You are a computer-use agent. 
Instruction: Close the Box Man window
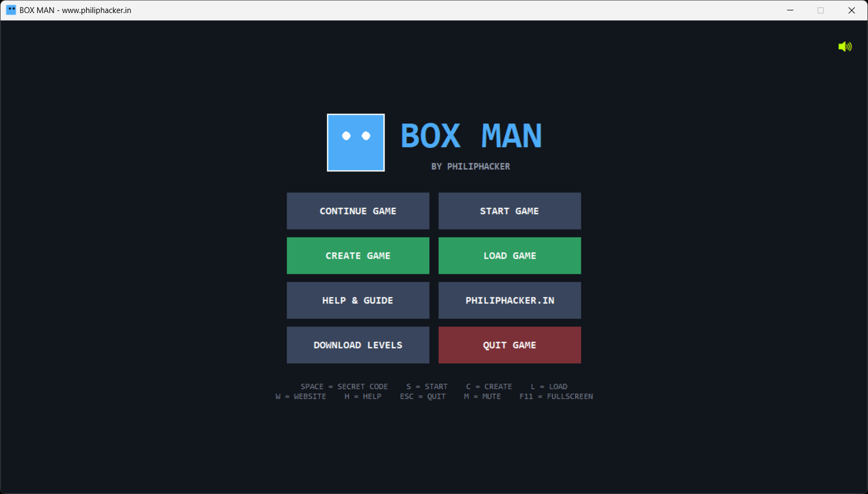pyautogui.click(x=852, y=10)
